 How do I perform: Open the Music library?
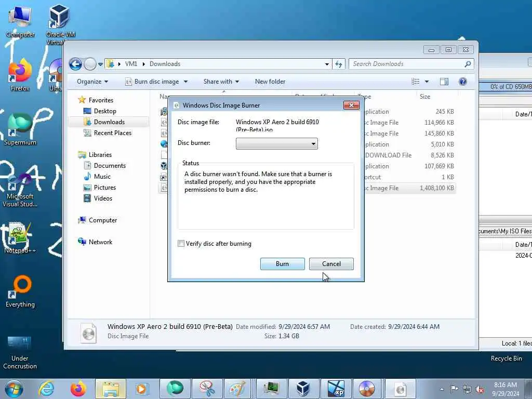(x=97, y=177)
